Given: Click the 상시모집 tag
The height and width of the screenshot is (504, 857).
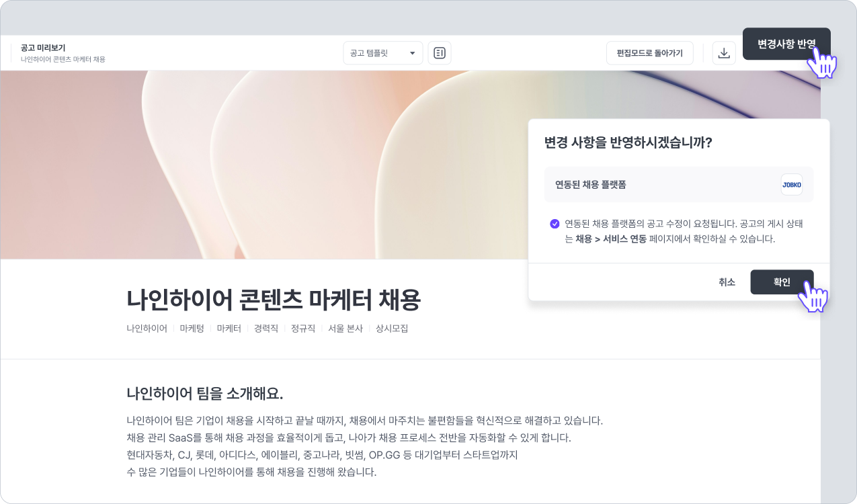Looking at the screenshot, I should pyautogui.click(x=392, y=329).
